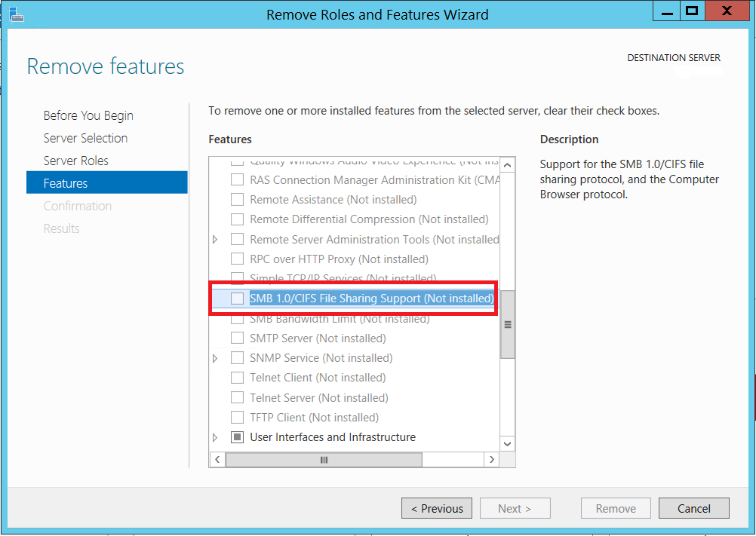Enable the Telnet Client feature

[x=237, y=378]
